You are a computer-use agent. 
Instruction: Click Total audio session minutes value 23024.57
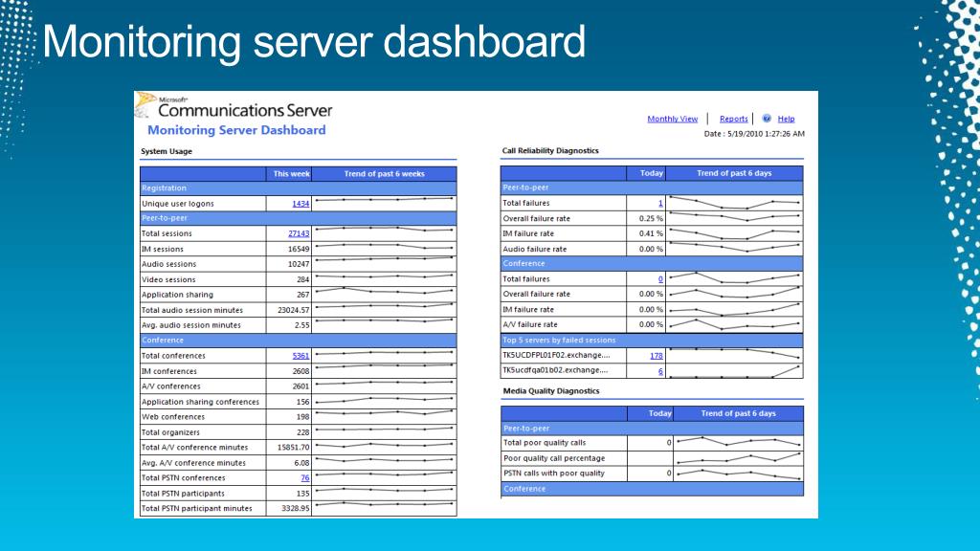click(294, 310)
